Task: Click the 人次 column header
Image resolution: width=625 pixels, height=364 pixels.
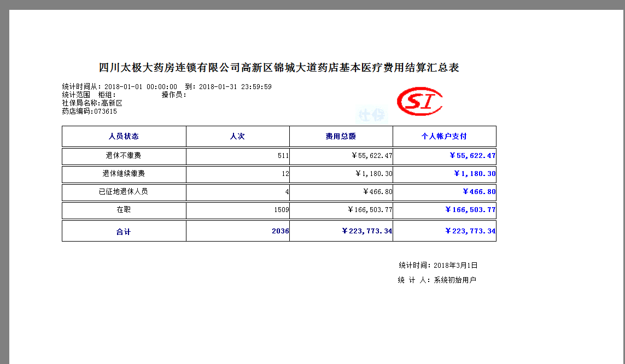Action: click(237, 136)
